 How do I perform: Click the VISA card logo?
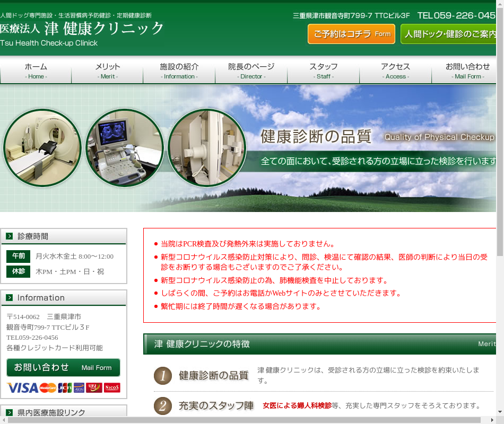click(22, 387)
